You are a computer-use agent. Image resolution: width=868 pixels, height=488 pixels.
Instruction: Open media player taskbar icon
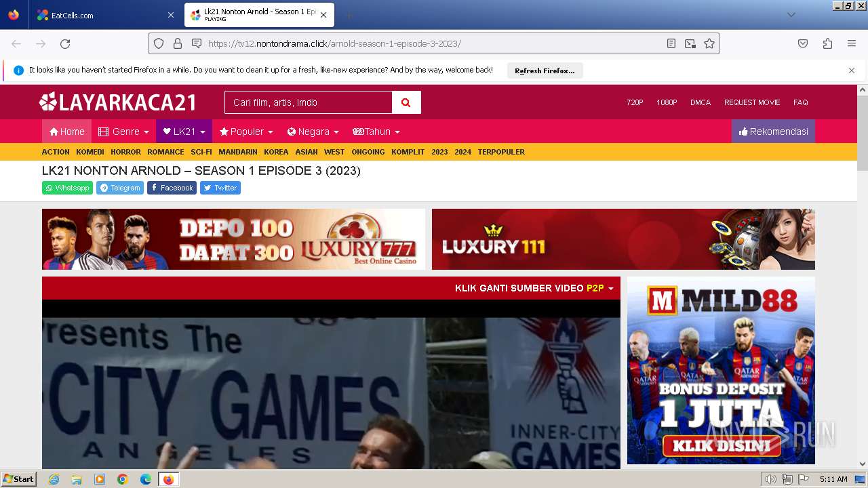(100, 479)
